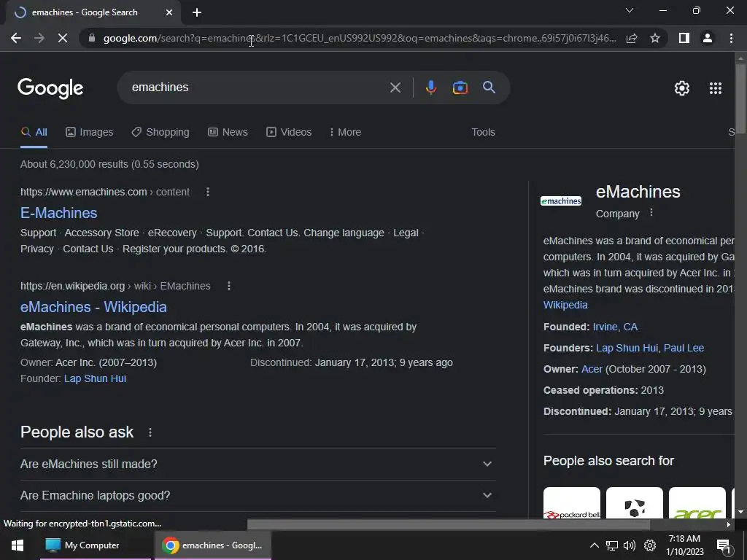This screenshot has width=747, height=560.
Task: Expand "Are eMachines still made?" question
Action: (258, 464)
